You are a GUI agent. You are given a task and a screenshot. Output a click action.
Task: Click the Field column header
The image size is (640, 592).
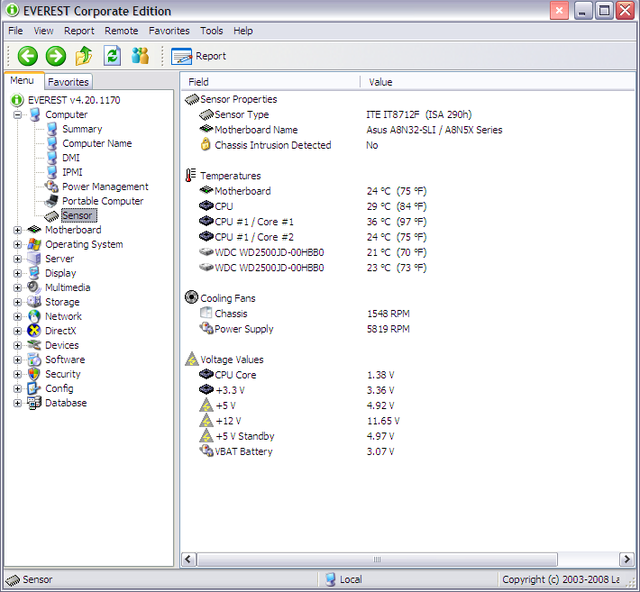[270, 82]
